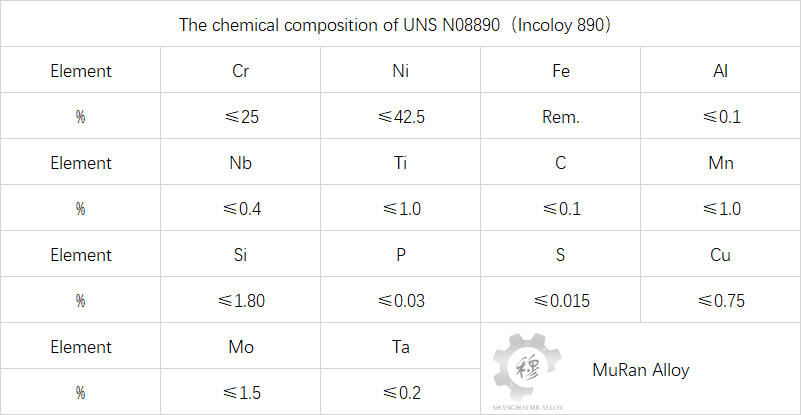Select the Nb element cell
Viewport: 801px width, 415px height.
(241, 162)
